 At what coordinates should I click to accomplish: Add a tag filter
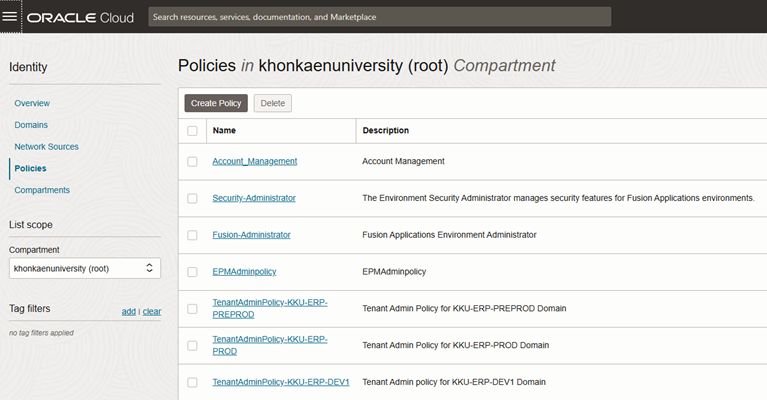coord(129,311)
